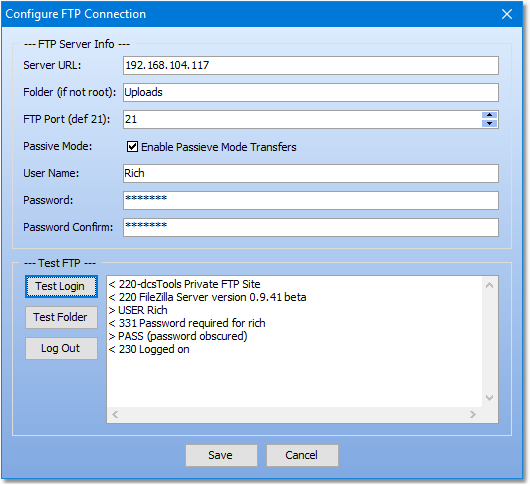Cancel the FTP configuration dialog

[302, 455]
